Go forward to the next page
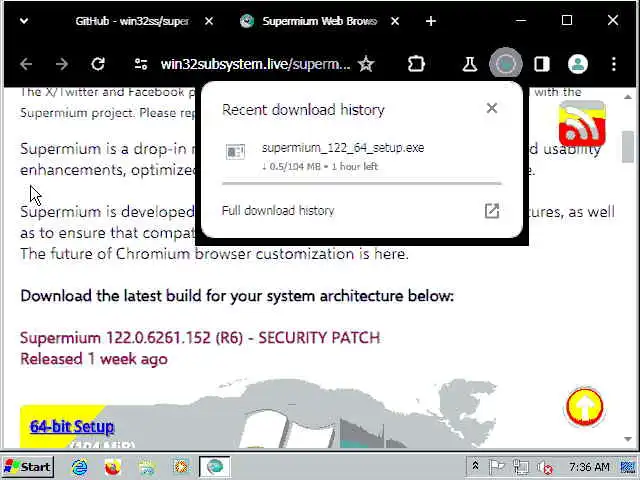The image size is (640, 480). click(x=62, y=64)
